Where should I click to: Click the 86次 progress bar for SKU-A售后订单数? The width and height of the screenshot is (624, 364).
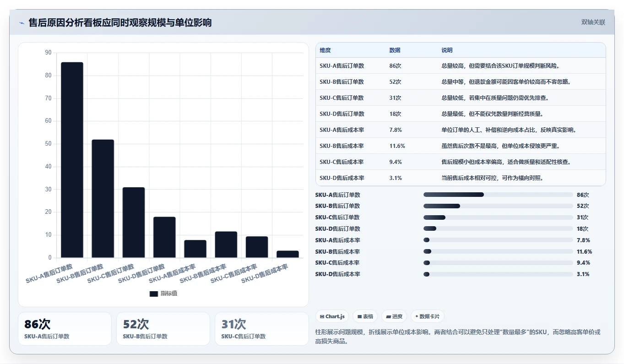tap(498, 195)
